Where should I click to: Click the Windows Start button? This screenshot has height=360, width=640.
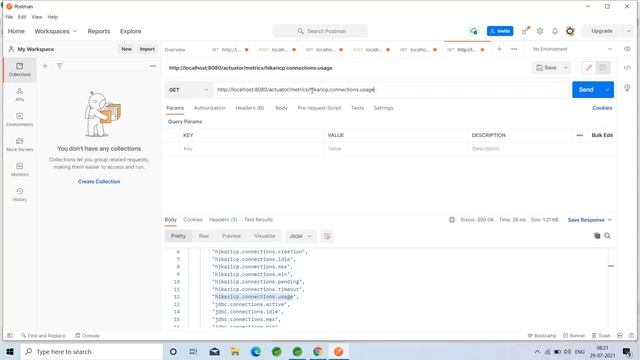(10, 351)
